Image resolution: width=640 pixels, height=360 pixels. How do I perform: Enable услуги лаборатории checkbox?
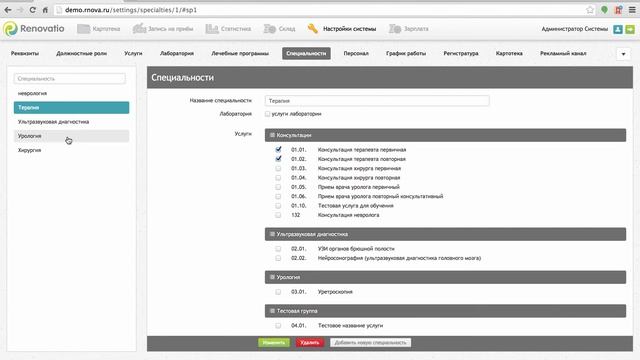click(x=267, y=114)
